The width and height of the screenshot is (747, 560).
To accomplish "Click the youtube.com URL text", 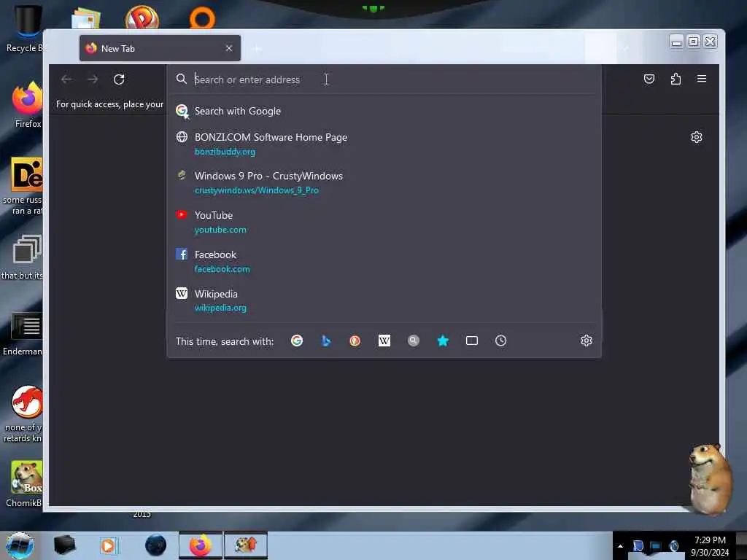I will (220, 230).
